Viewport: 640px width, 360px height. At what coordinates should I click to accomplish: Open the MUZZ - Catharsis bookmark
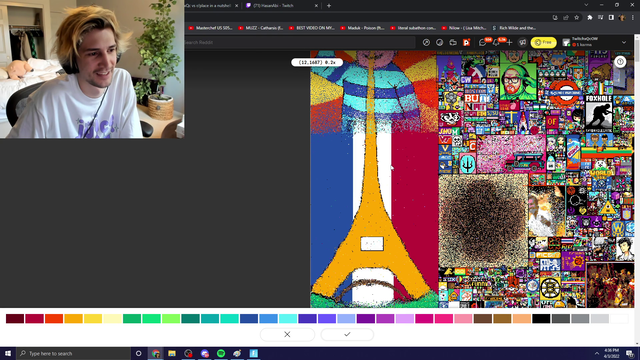coord(260,28)
